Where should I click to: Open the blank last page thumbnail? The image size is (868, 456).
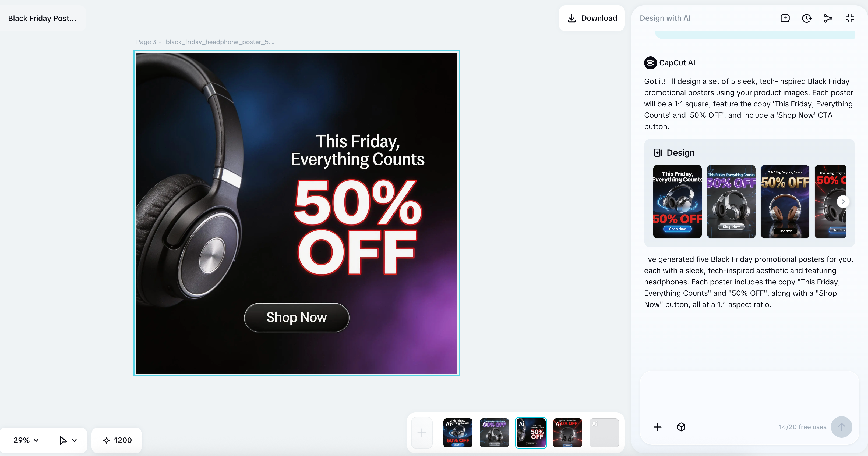coord(604,433)
